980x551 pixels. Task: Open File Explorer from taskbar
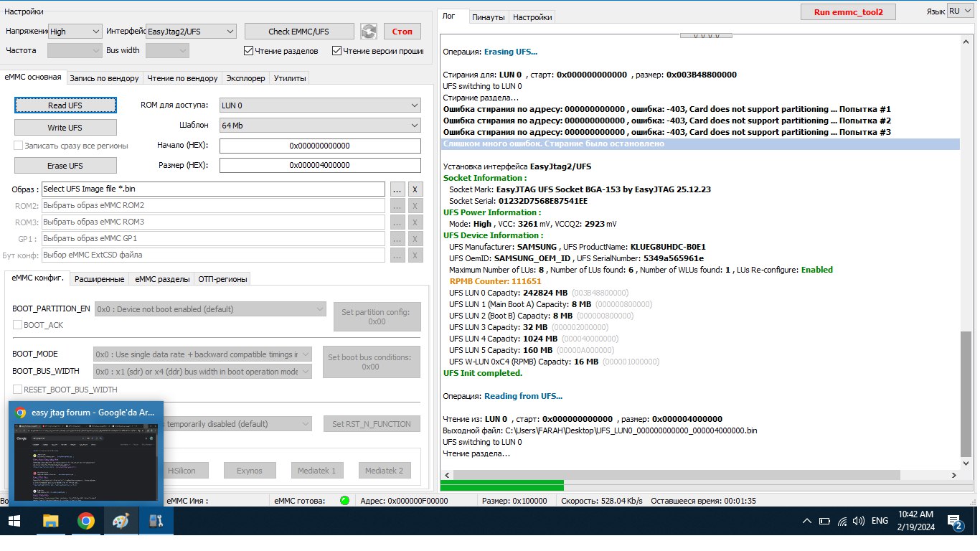click(50, 522)
